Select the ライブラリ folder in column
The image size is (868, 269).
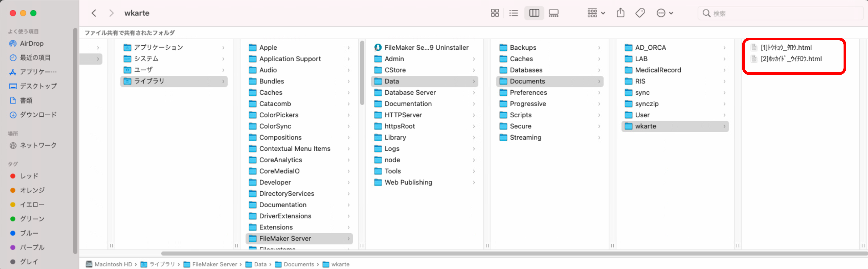pyautogui.click(x=174, y=81)
